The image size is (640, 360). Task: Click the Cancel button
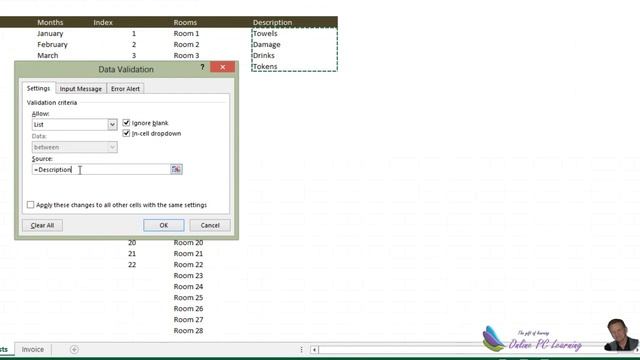pyautogui.click(x=210, y=225)
